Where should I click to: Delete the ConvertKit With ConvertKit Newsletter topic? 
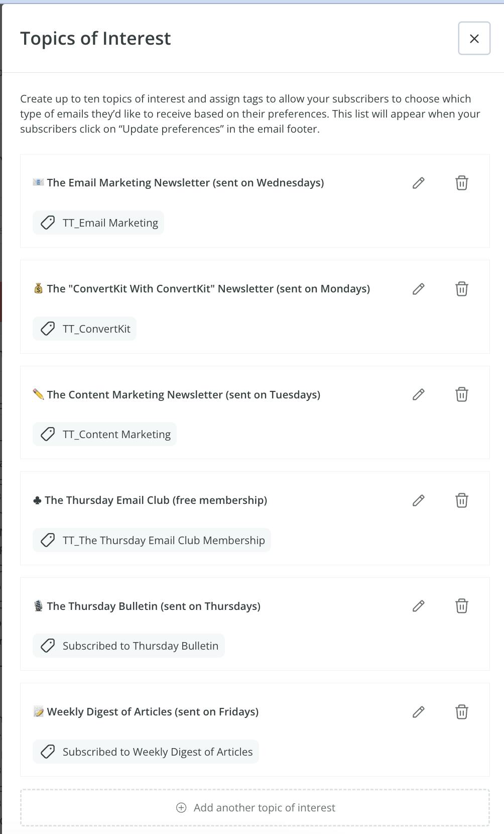461,289
